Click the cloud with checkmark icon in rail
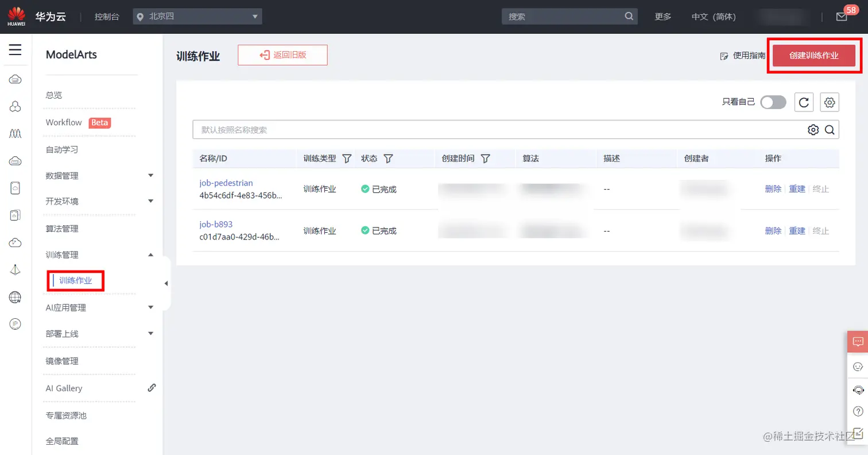The image size is (868, 455). tap(15, 242)
